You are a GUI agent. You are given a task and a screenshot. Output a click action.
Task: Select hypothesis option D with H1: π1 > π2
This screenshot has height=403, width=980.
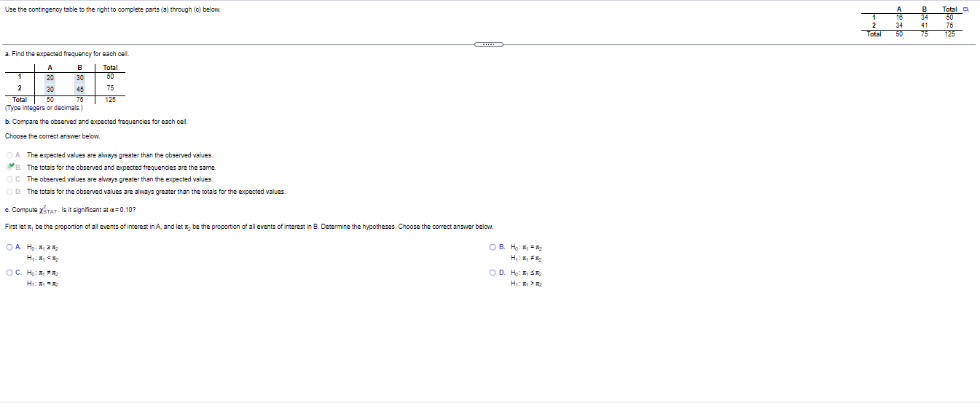click(x=493, y=273)
